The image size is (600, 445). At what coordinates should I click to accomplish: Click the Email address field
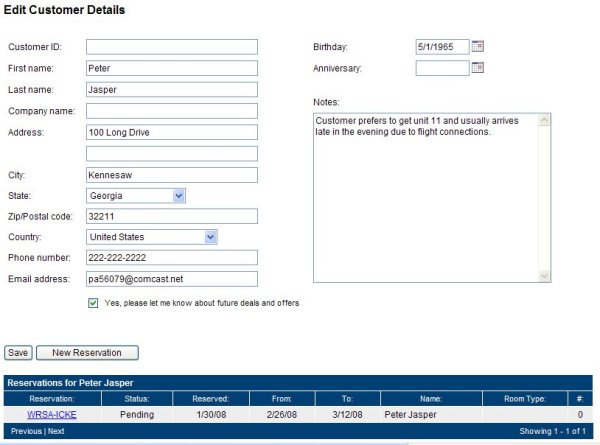pos(172,279)
